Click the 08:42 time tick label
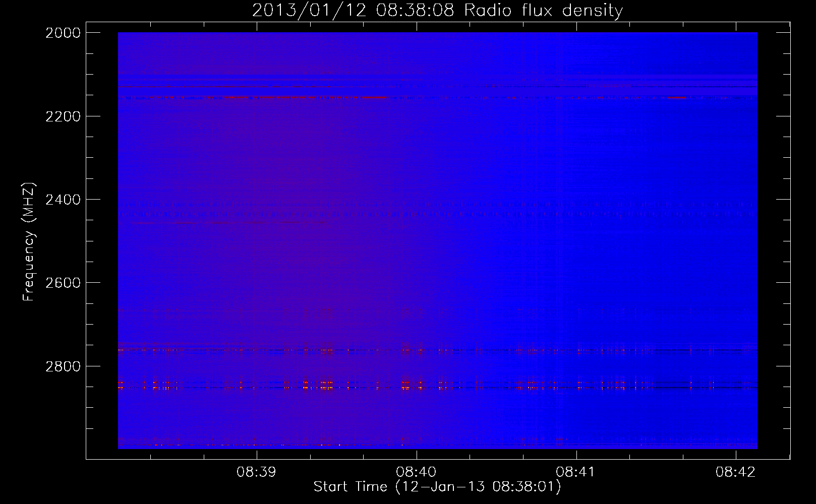Viewport: 816px width, 504px height. 736,472
